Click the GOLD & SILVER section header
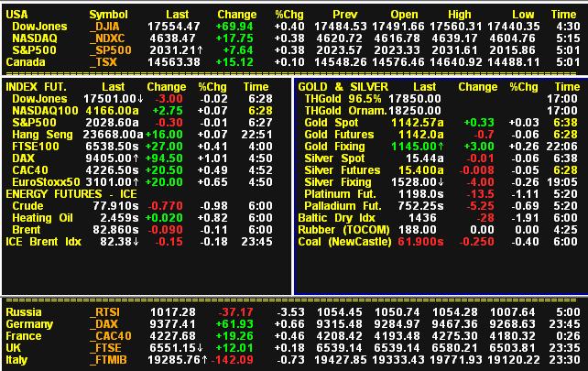Screen dimensions: 588x371 [x=343, y=87]
